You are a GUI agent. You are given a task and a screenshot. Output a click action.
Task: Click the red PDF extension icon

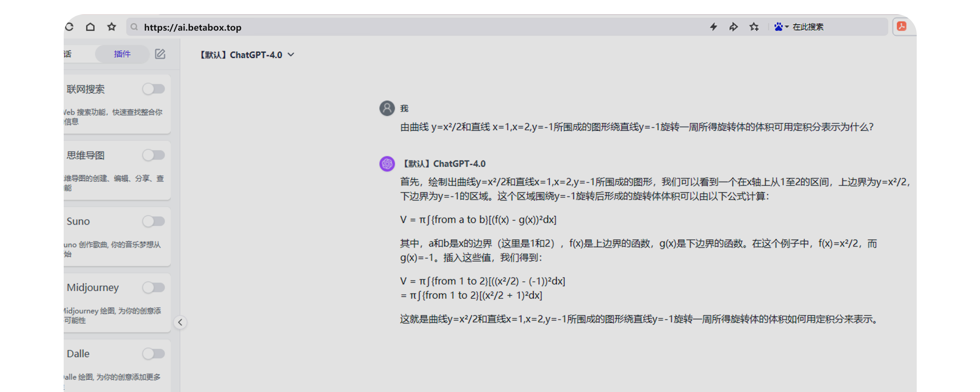902,27
